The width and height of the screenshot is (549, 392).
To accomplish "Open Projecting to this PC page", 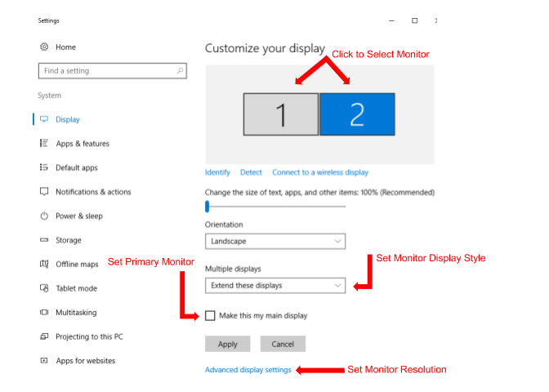I will coord(89,336).
